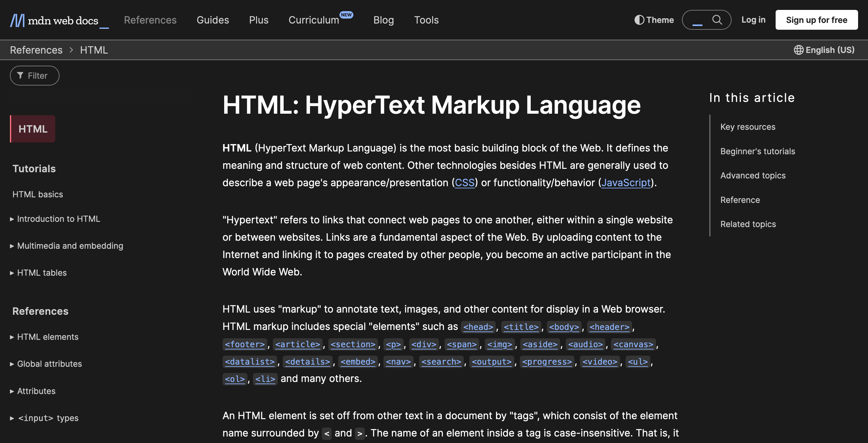This screenshot has width=868, height=443.
Task: Open the <div> element link
Action: [424, 344]
